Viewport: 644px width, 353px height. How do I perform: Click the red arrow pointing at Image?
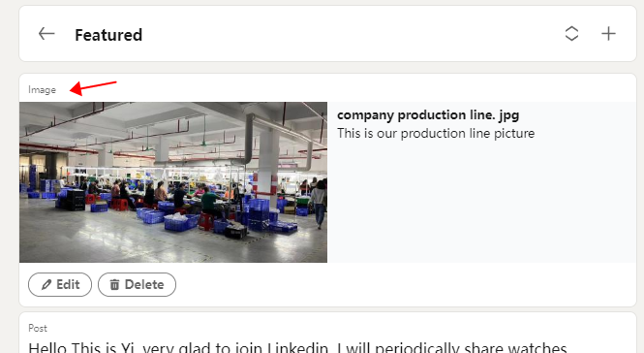point(93,87)
